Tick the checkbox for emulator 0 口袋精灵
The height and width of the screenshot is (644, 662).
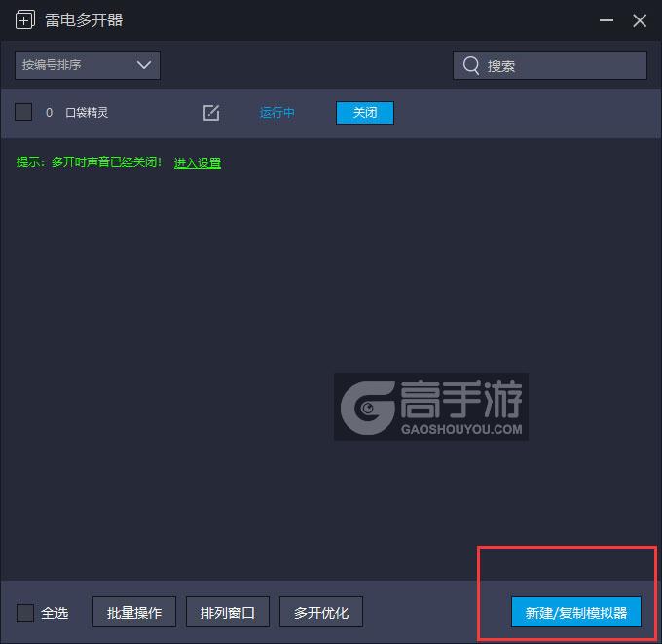coord(23,112)
